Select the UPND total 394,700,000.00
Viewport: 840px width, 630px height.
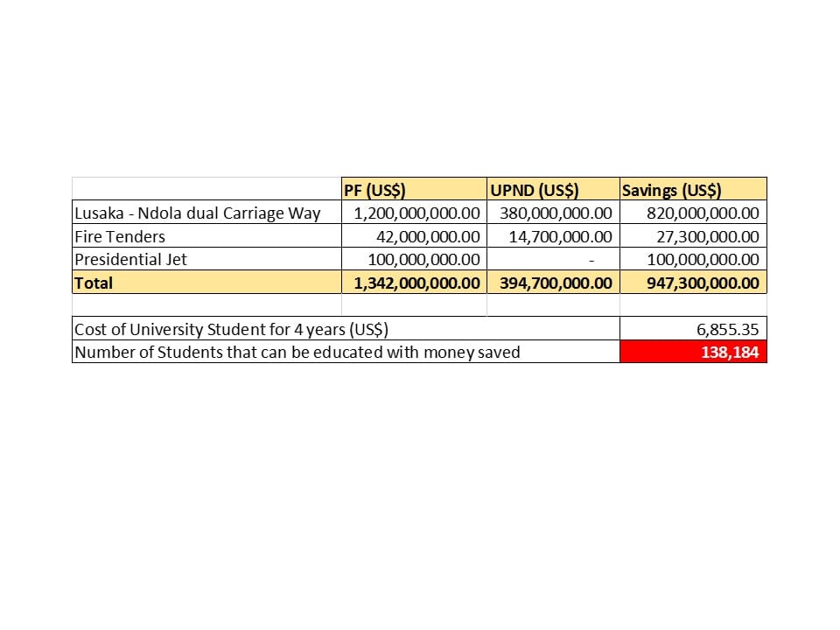tap(553, 283)
